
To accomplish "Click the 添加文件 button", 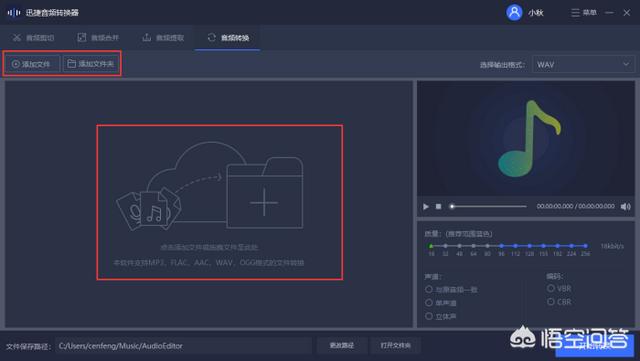I will (32, 64).
